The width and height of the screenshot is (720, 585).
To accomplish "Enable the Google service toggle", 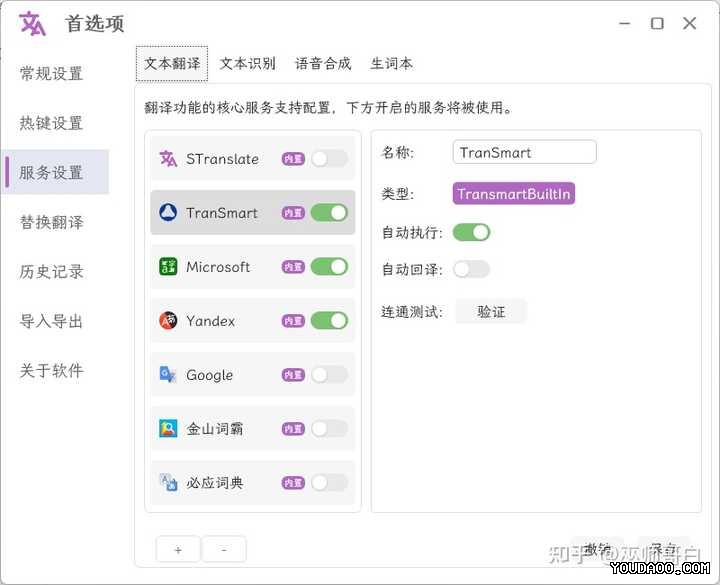I will point(329,375).
